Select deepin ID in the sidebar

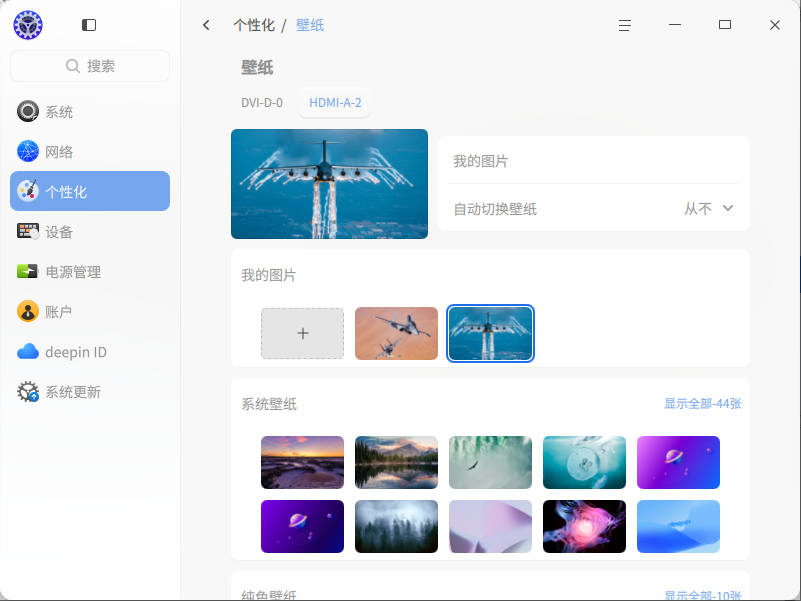coord(90,352)
